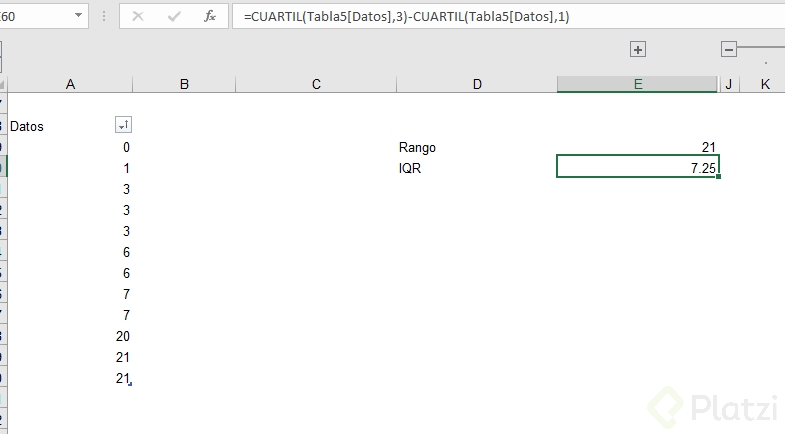Viewport: 785px width, 434px height.
Task: Select the IQR label cell
Action: tap(477, 168)
